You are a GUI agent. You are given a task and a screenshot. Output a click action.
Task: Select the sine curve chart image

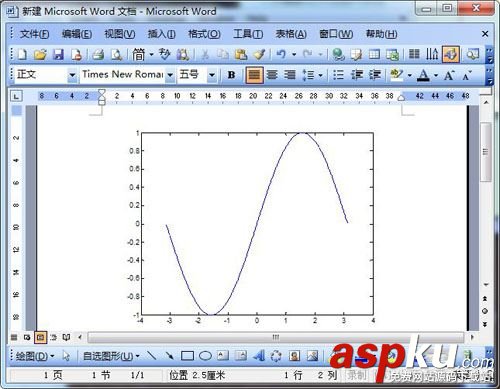pos(250,227)
